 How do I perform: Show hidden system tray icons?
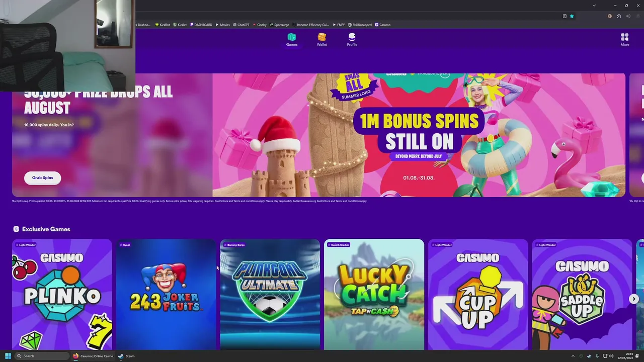[573, 356]
